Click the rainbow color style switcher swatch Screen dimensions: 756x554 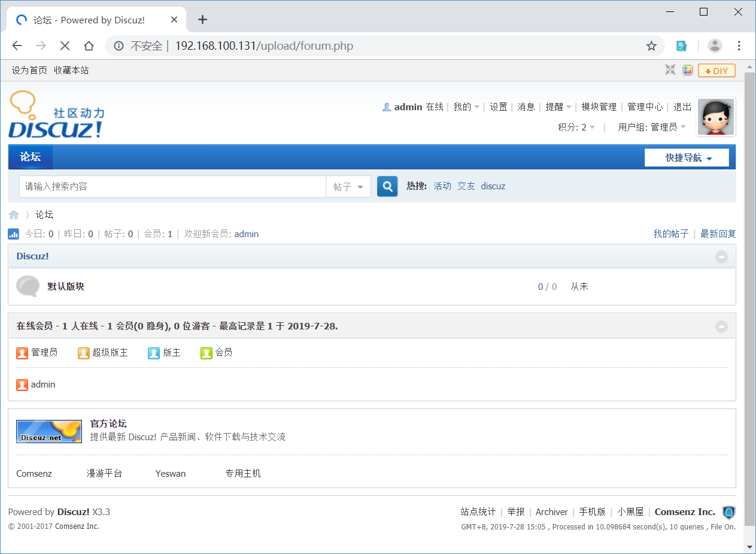point(688,69)
